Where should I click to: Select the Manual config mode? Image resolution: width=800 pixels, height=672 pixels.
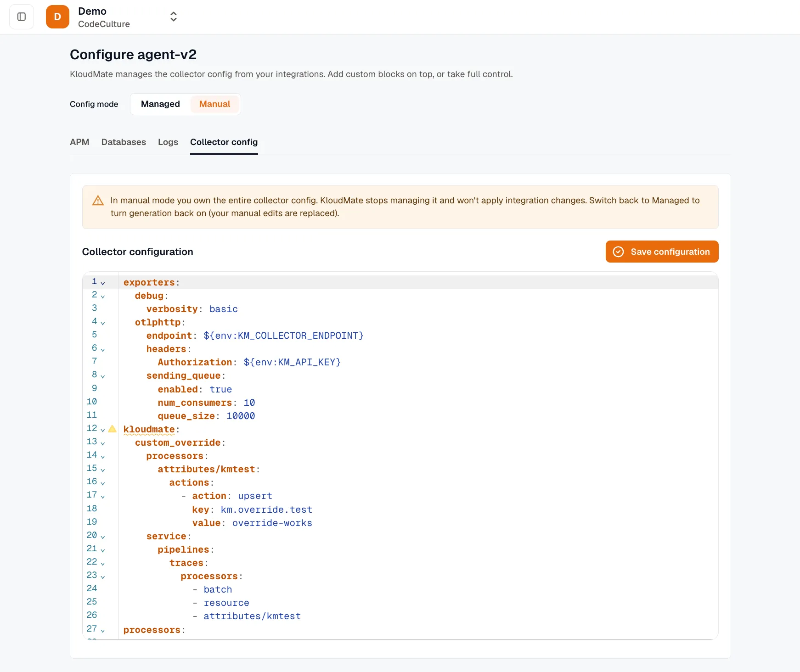tap(214, 104)
